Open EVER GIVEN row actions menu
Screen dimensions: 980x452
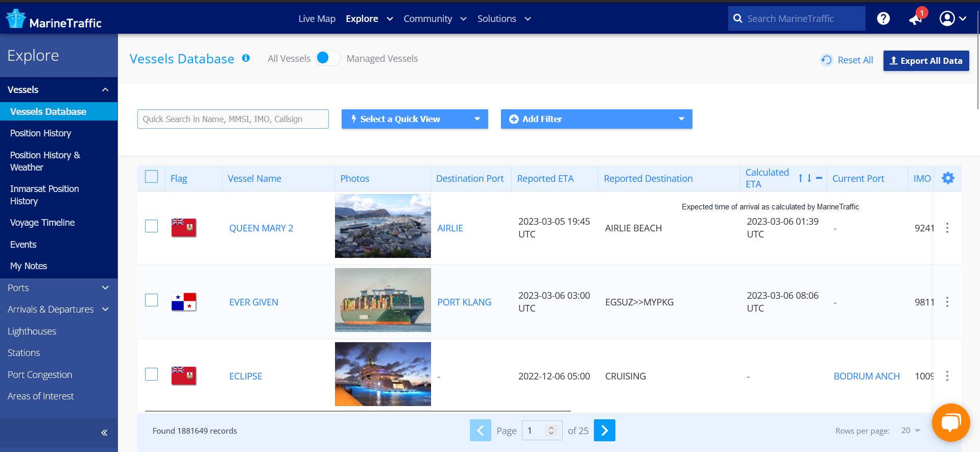(947, 302)
